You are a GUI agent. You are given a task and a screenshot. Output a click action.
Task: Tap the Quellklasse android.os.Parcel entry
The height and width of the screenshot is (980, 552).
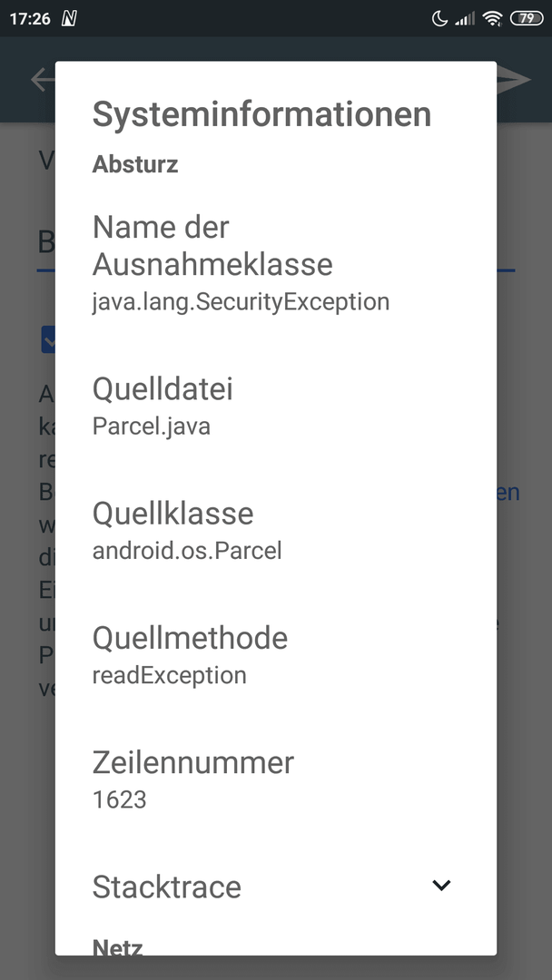pos(276,531)
